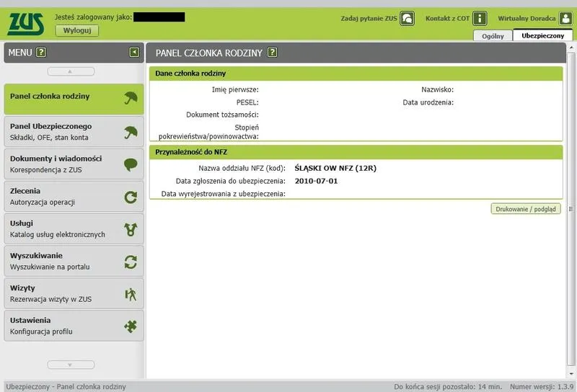Click the speech bubble Dokumenty i wiadomości icon
Screen dimensions: 577x392
(x=131, y=164)
